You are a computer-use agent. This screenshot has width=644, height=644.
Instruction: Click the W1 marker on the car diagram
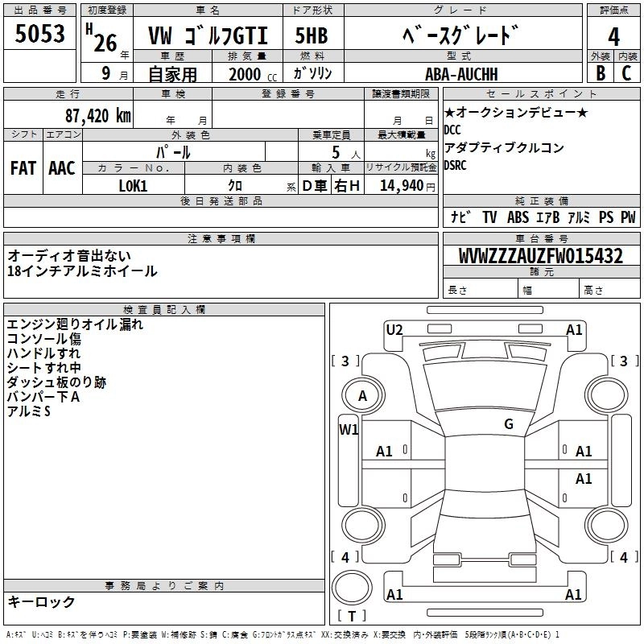[348, 430]
